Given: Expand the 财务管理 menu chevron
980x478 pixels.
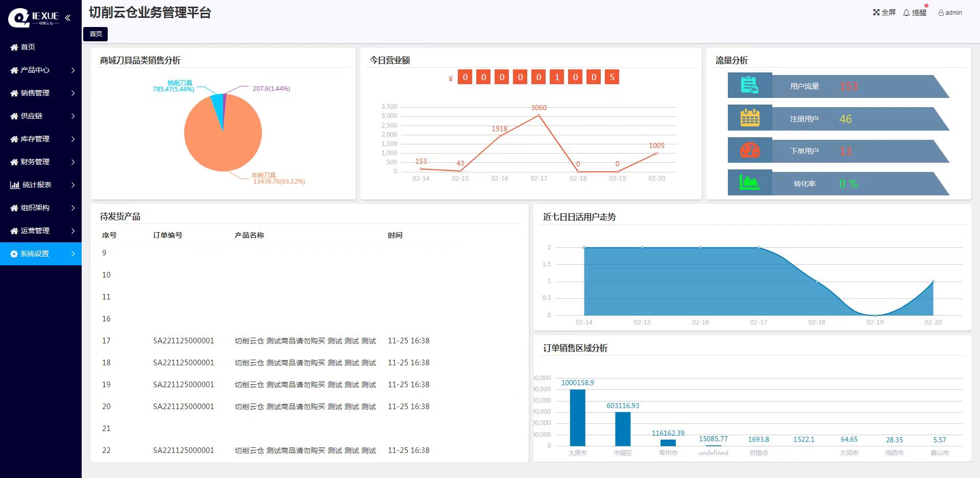Looking at the screenshot, I should (73, 162).
